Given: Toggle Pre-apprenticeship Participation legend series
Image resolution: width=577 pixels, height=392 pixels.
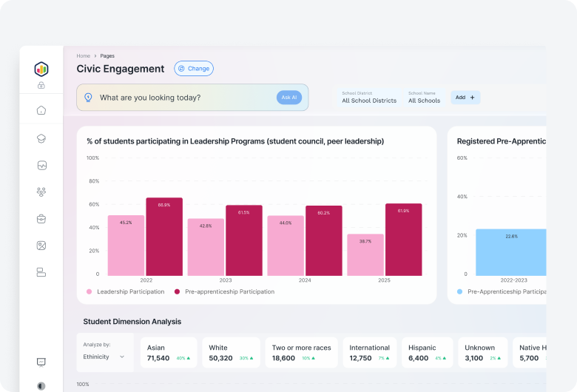Looking at the screenshot, I should point(224,291).
